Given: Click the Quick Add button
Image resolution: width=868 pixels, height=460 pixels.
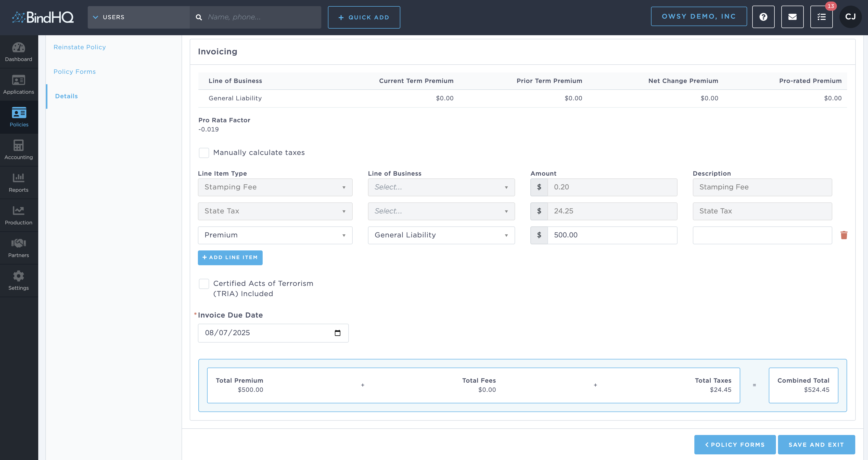Looking at the screenshot, I should (364, 17).
